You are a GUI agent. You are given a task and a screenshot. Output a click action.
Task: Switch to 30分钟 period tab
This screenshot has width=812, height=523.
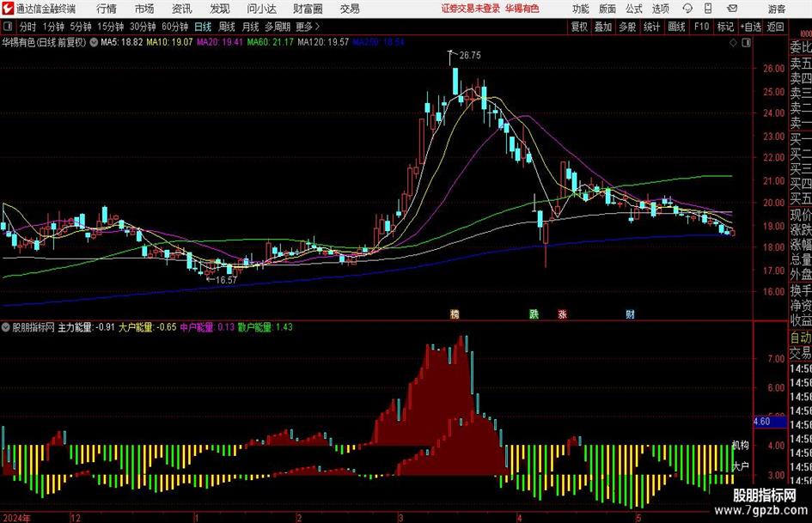coord(143,27)
